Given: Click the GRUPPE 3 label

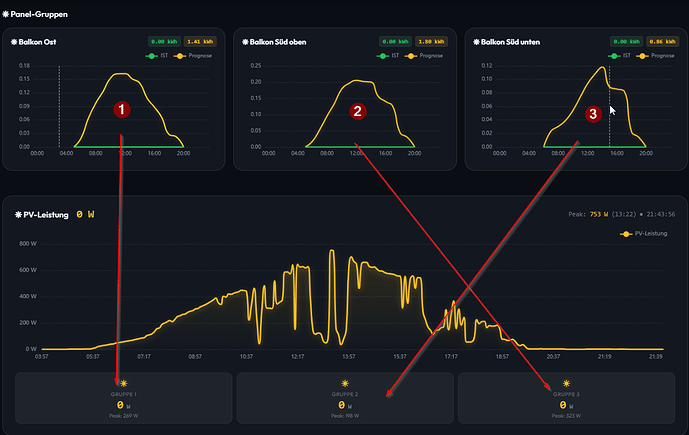Looking at the screenshot, I should [x=566, y=395].
